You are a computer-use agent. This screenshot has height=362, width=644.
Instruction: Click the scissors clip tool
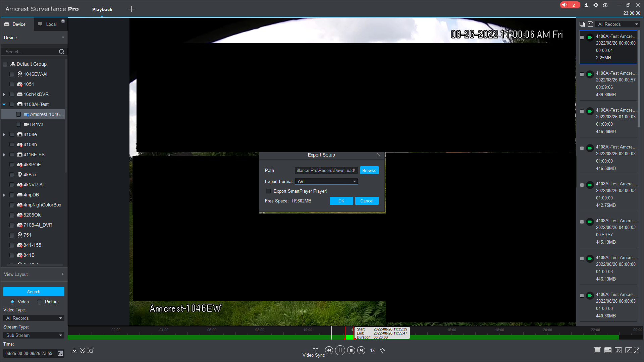(83, 351)
